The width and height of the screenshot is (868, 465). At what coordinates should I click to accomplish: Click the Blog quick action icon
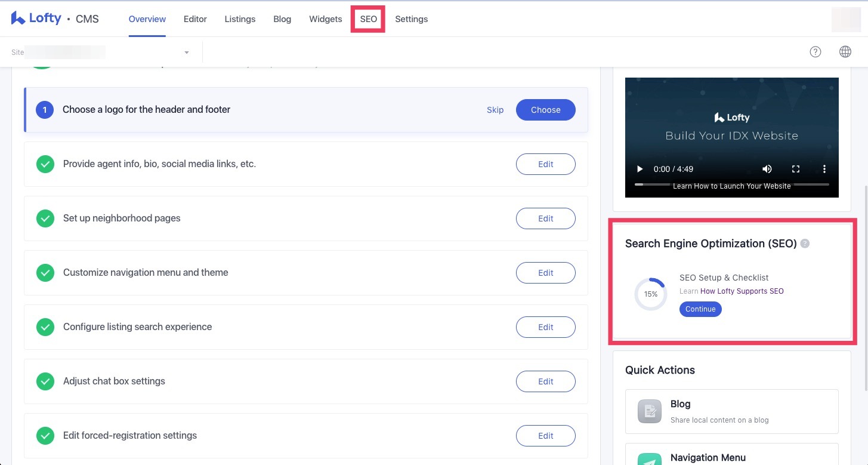click(x=650, y=411)
